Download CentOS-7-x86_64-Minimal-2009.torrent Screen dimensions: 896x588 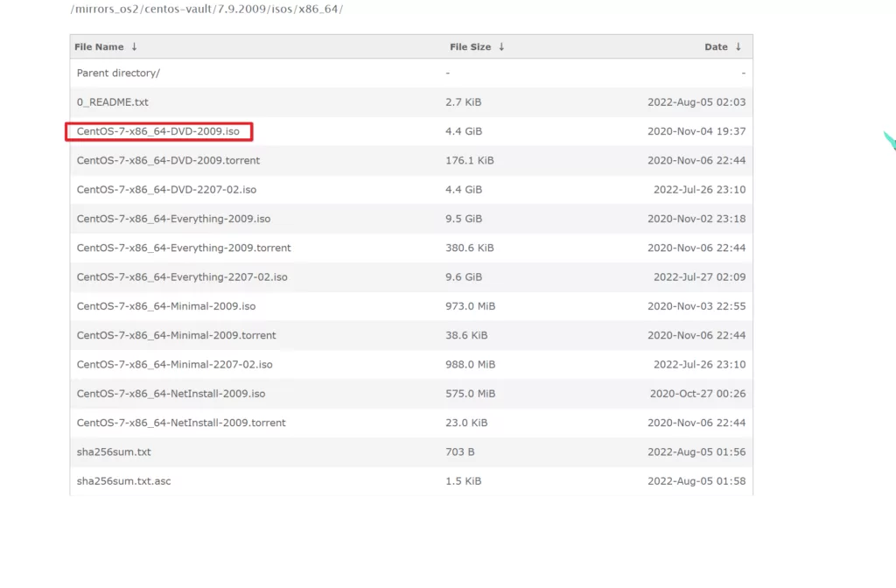click(176, 336)
